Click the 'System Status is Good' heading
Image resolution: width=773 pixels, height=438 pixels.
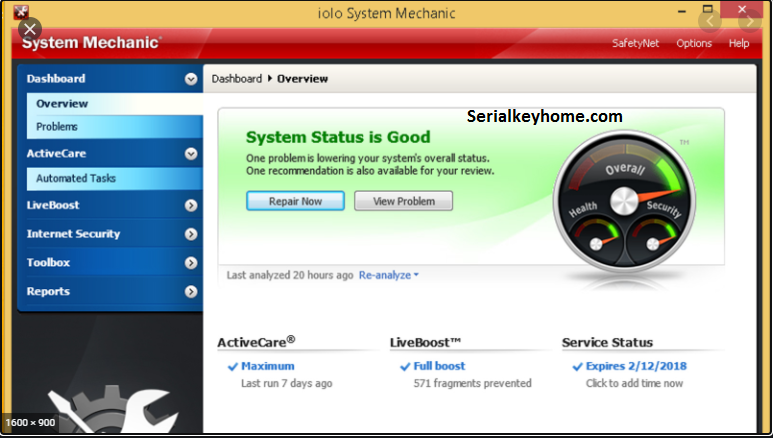(x=338, y=137)
